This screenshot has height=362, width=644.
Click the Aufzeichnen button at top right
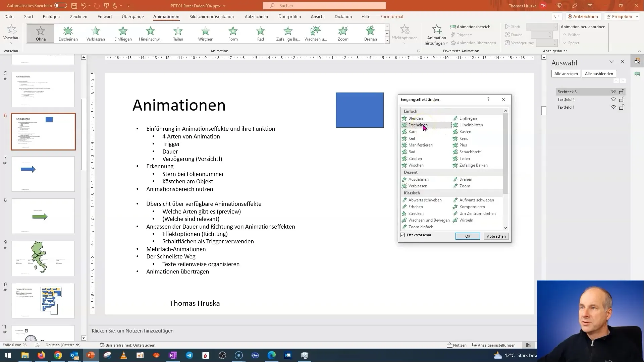coord(583,16)
